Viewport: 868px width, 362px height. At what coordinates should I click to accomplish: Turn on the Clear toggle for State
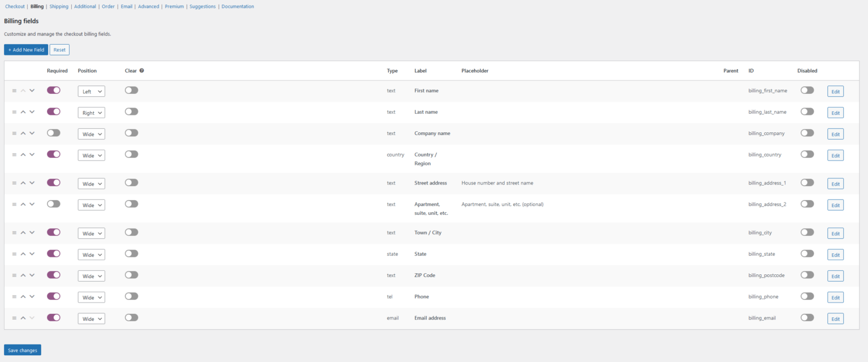131,253
